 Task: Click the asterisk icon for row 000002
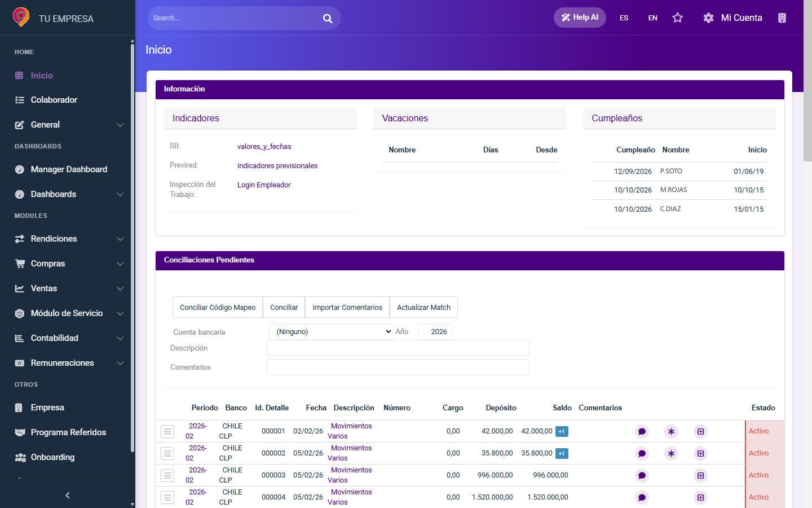pyautogui.click(x=671, y=453)
